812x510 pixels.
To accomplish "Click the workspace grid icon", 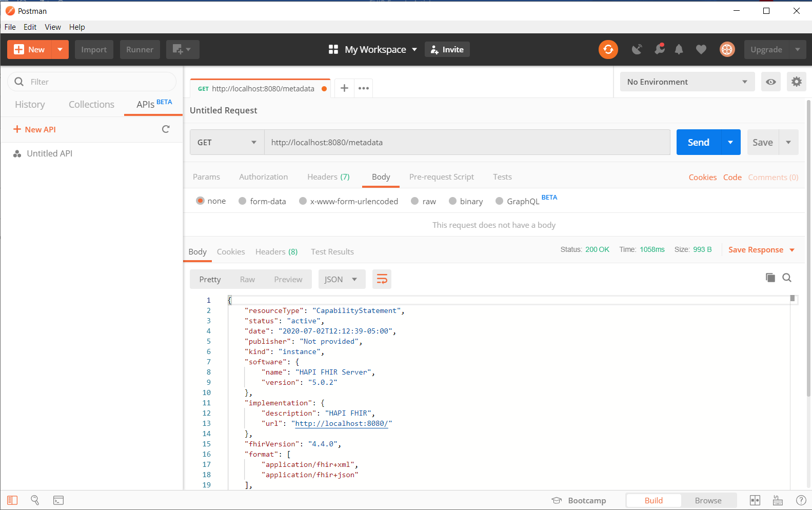I will pos(333,49).
